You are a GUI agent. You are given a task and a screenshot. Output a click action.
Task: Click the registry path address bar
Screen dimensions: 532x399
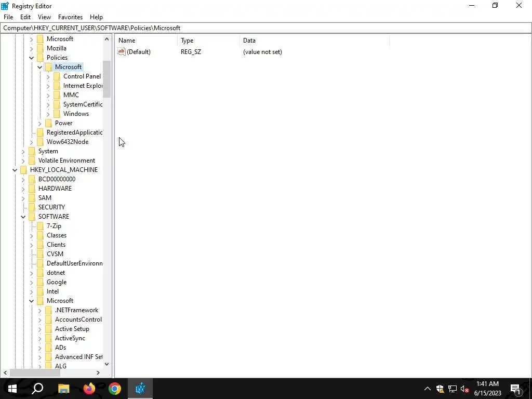[x=266, y=28]
